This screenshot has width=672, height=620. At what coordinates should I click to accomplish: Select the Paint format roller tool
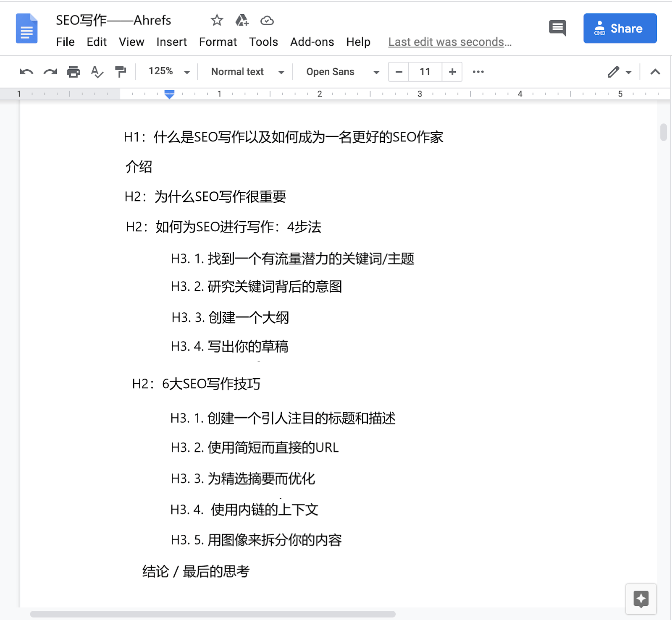[x=121, y=72]
